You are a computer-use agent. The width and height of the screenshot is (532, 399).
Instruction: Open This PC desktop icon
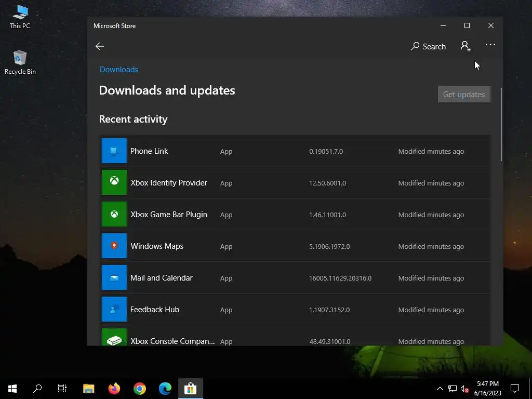click(20, 17)
